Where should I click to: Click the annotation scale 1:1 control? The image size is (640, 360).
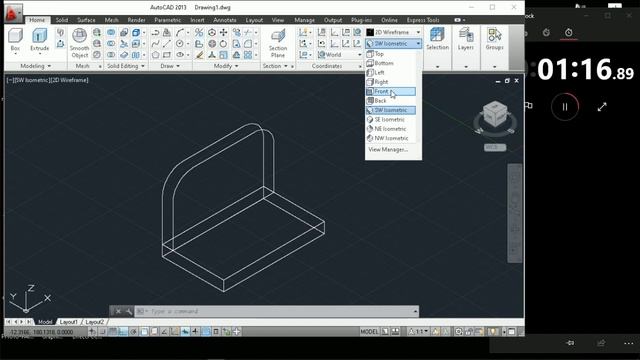(419, 331)
